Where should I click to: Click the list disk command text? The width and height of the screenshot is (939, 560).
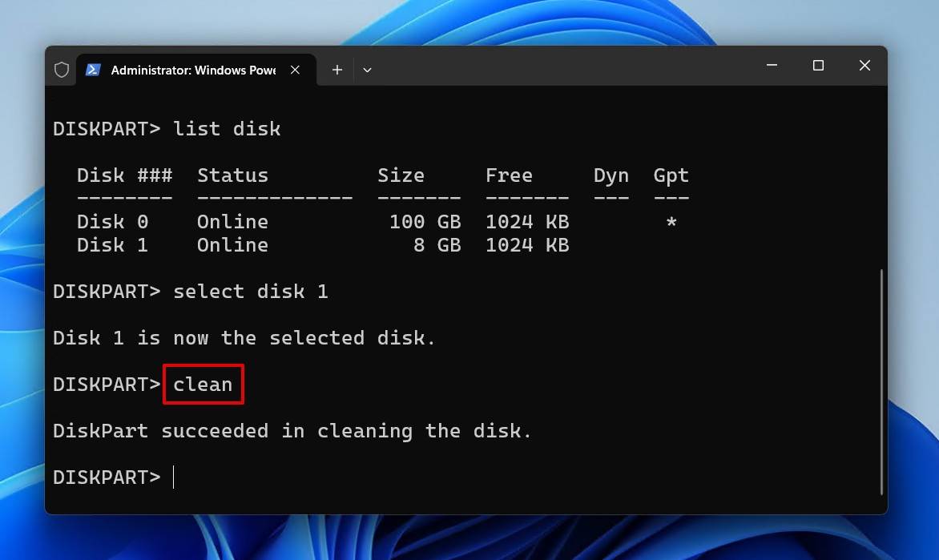[x=228, y=128]
